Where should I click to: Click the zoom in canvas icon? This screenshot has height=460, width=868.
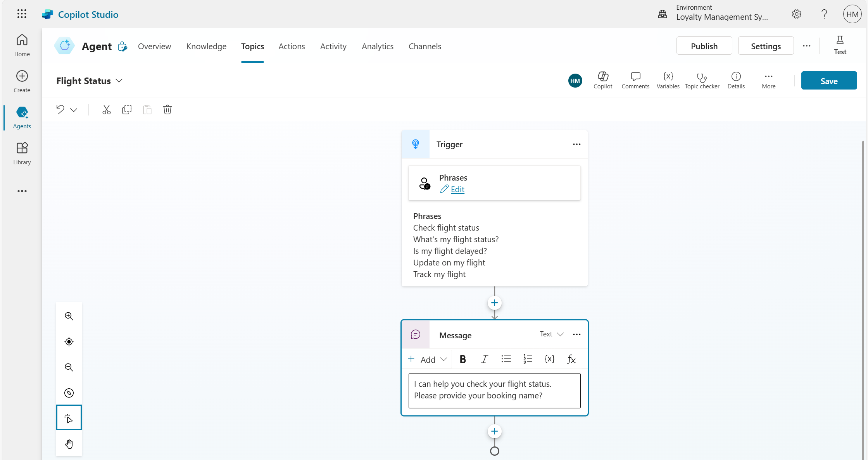pyautogui.click(x=69, y=316)
